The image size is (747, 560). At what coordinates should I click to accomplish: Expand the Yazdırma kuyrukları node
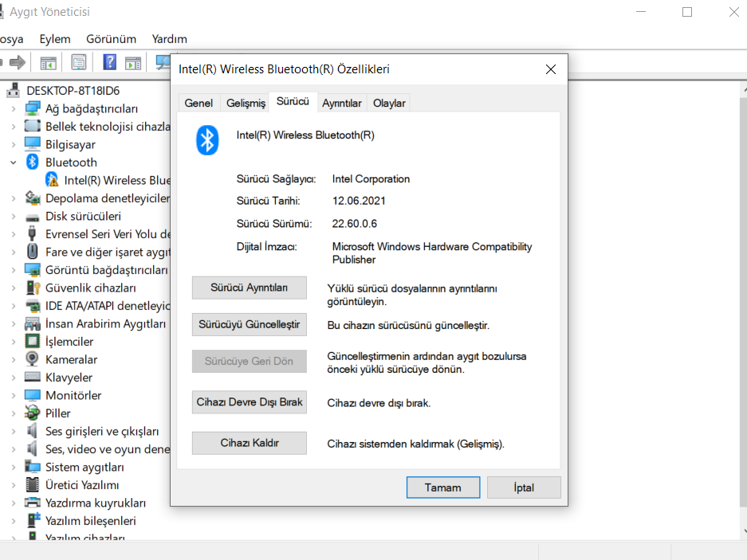coord(14,503)
